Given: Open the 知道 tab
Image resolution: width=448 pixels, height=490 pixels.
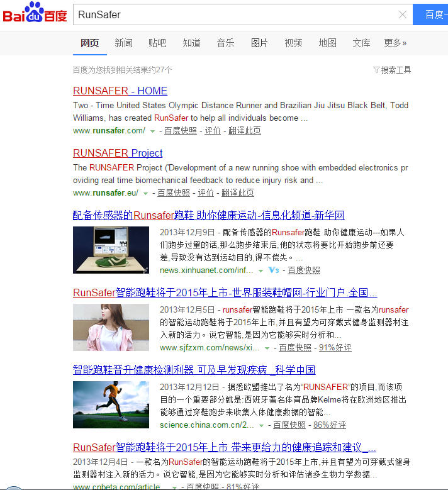Looking at the screenshot, I should tap(191, 43).
